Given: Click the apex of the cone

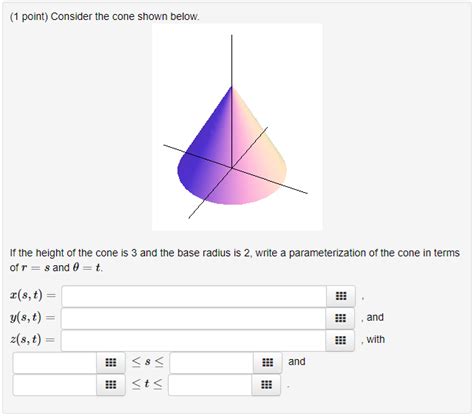Looking at the screenshot, I should pos(232,87).
